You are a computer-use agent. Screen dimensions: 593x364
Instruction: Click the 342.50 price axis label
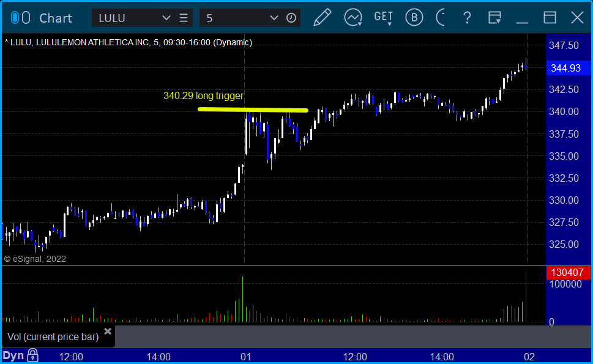point(564,89)
